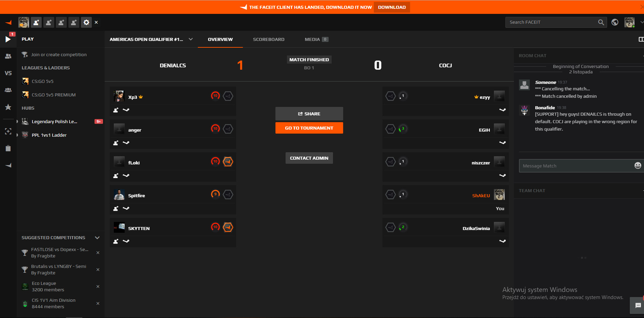Open the PPL 1vs1 Ladder hub
Viewport: 644px width, 318px height.
(49, 135)
